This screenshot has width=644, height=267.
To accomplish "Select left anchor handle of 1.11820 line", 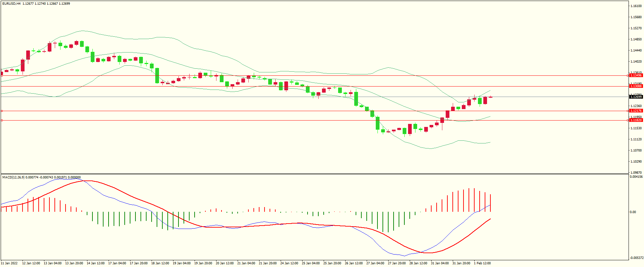I will click(x=2, y=120).
